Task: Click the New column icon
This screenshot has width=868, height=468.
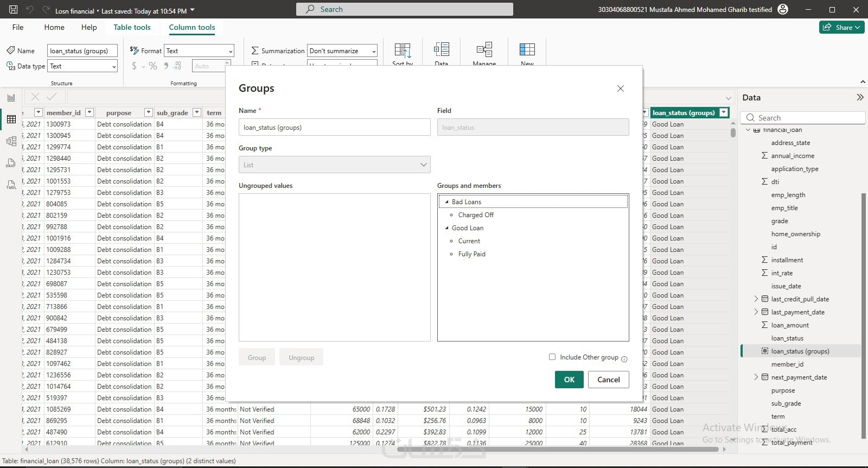Action: point(527,49)
